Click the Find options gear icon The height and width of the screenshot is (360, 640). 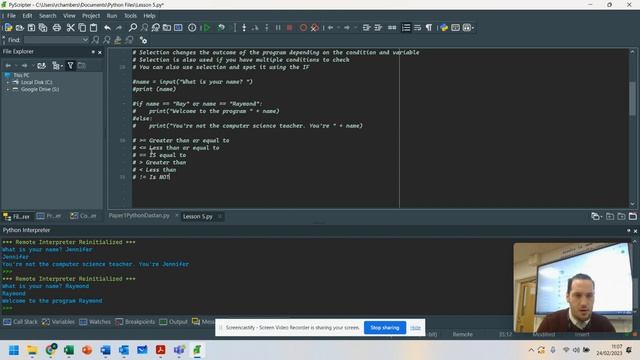[x=143, y=40]
